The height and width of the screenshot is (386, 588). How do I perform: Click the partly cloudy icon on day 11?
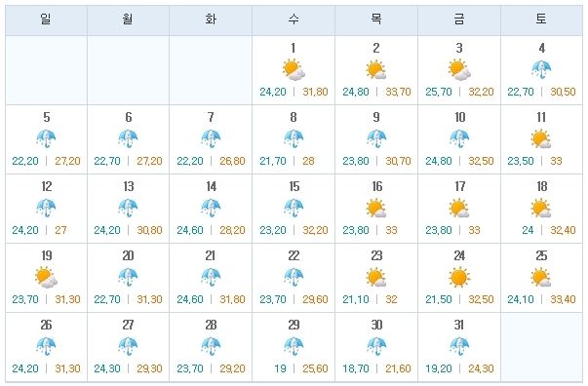(x=541, y=138)
